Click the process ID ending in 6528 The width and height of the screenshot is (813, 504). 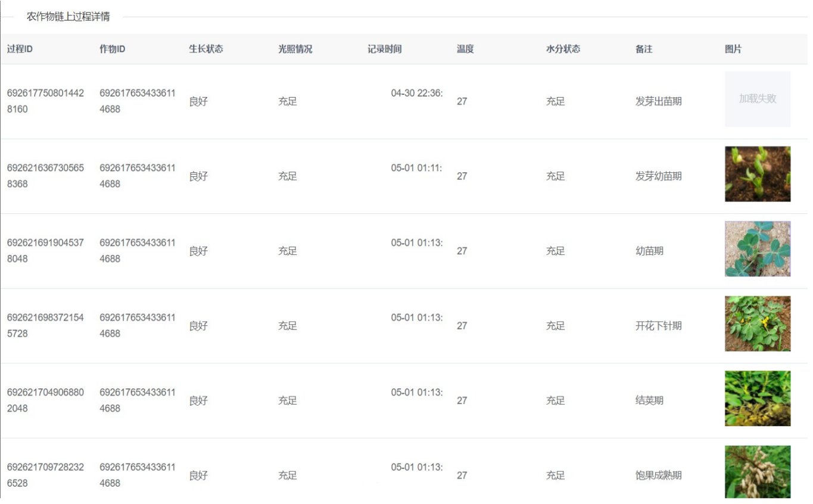(x=45, y=475)
